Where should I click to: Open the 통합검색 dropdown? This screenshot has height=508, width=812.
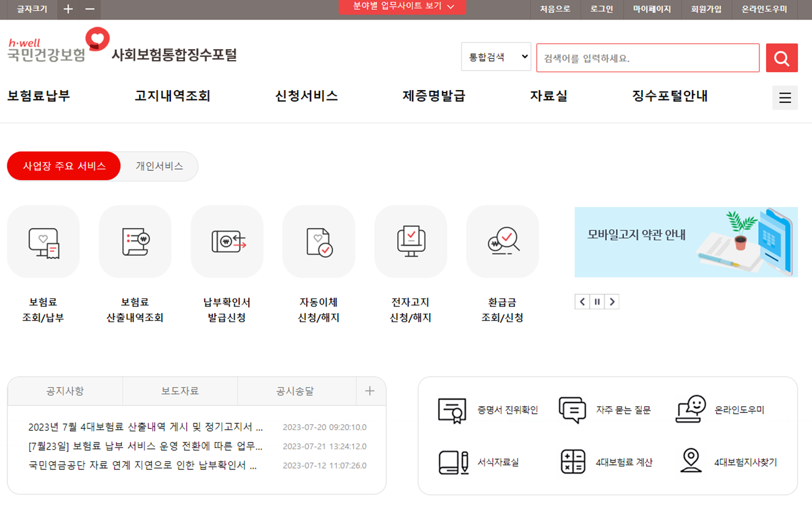pyautogui.click(x=496, y=57)
